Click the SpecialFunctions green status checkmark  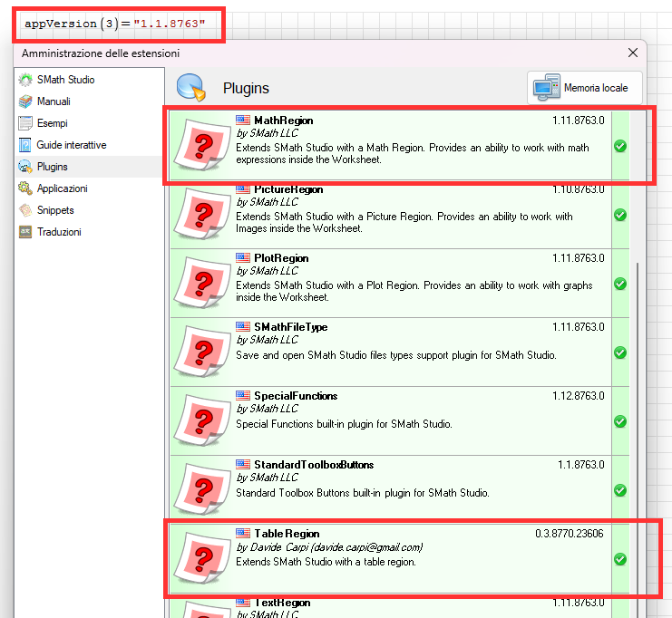[620, 421]
